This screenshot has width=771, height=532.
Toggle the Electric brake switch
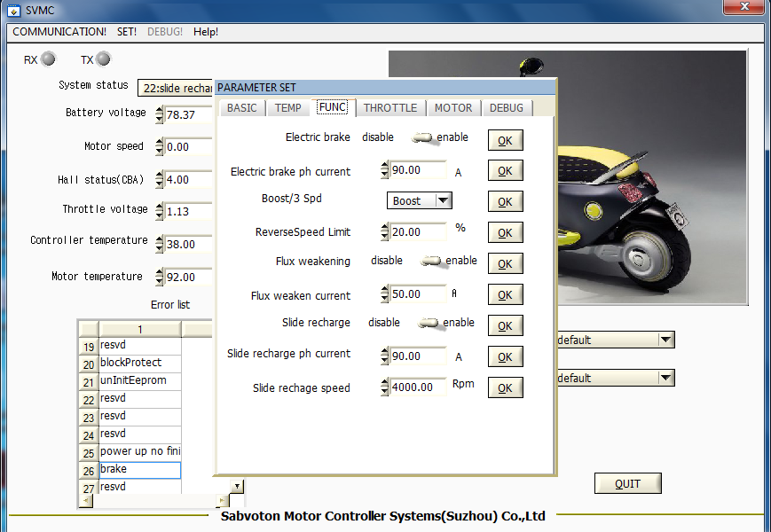coord(422,138)
